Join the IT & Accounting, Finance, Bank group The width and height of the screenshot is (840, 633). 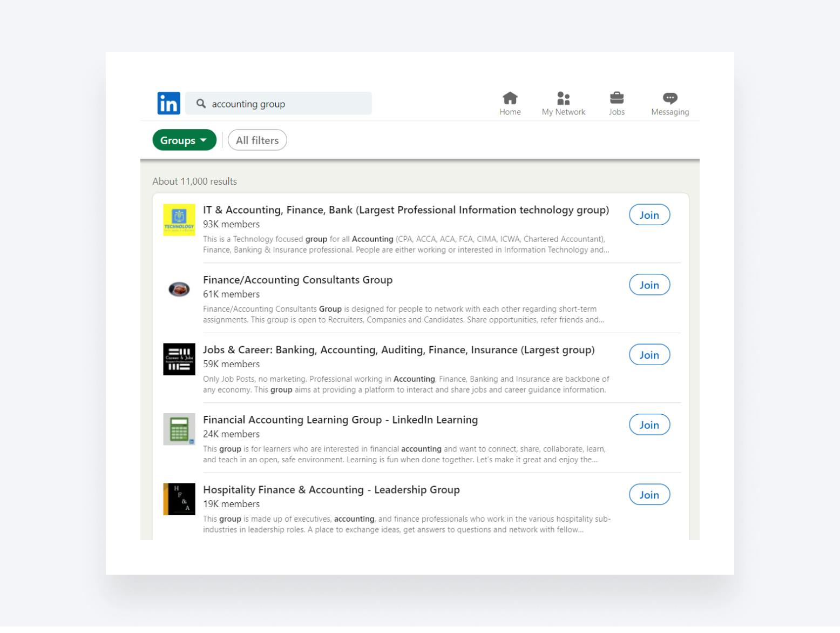tap(649, 215)
